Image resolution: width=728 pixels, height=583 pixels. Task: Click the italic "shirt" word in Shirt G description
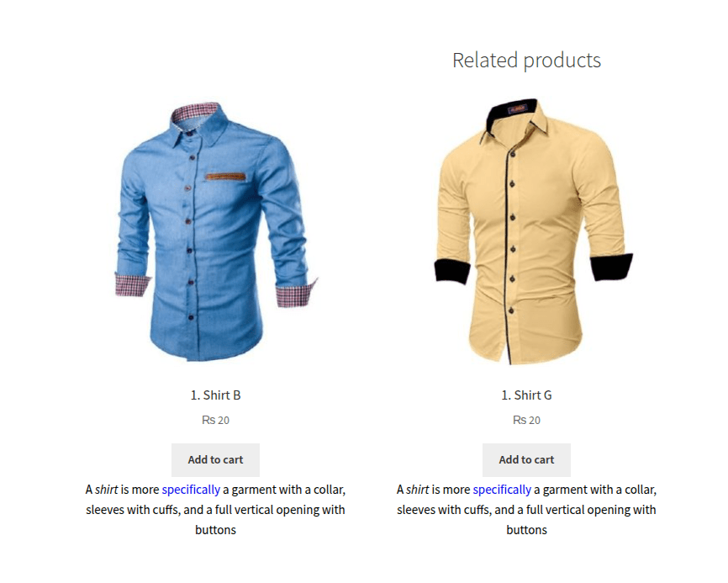pos(418,490)
